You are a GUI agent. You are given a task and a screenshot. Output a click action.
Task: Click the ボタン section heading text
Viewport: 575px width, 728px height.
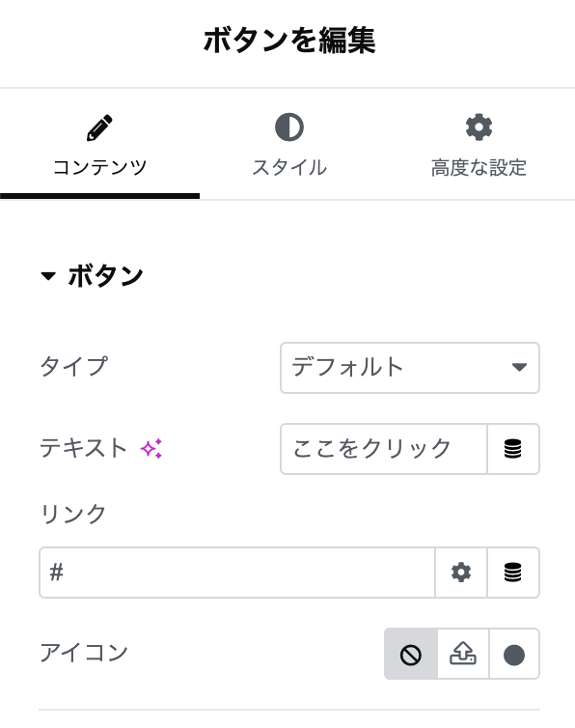(x=106, y=276)
